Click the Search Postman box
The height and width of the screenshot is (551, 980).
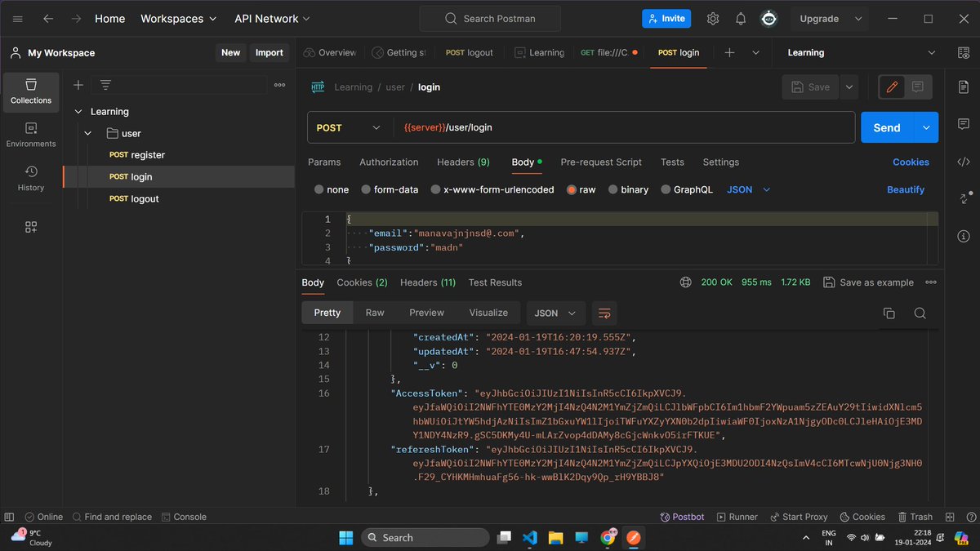pos(490,18)
